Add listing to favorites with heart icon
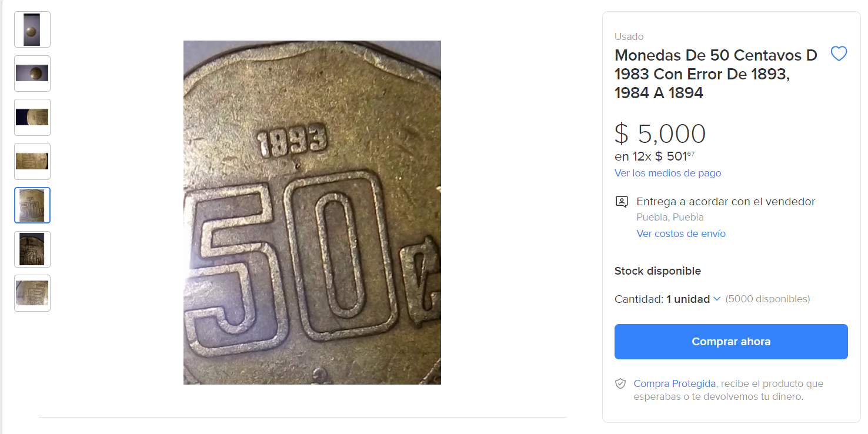The image size is (868, 434). point(839,54)
